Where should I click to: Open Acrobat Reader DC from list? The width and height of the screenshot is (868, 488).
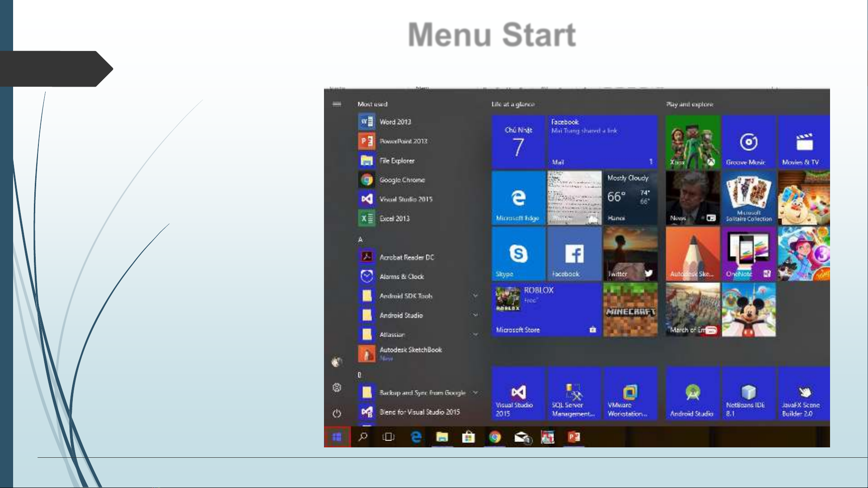406,257
